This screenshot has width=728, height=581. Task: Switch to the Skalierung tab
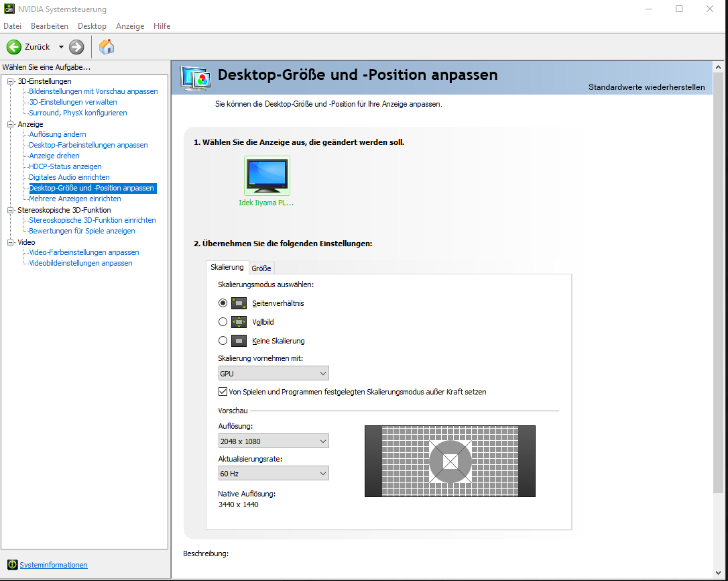coord(227,267)
